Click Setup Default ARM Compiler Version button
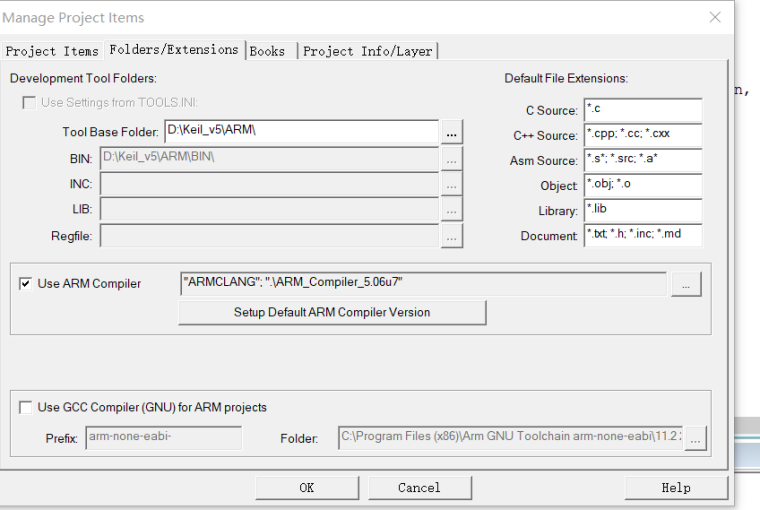 (332, 313)
